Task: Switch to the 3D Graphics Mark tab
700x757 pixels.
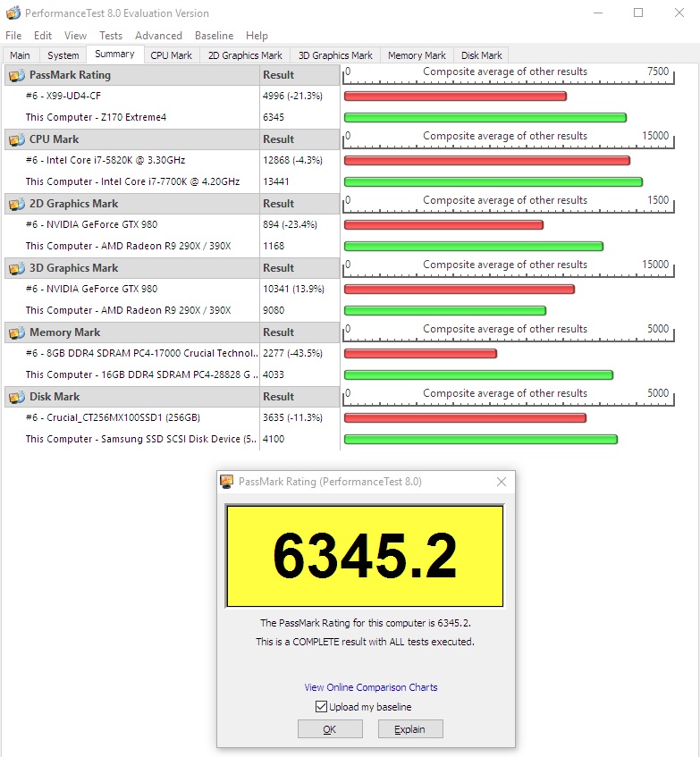Action: (335, 55)
